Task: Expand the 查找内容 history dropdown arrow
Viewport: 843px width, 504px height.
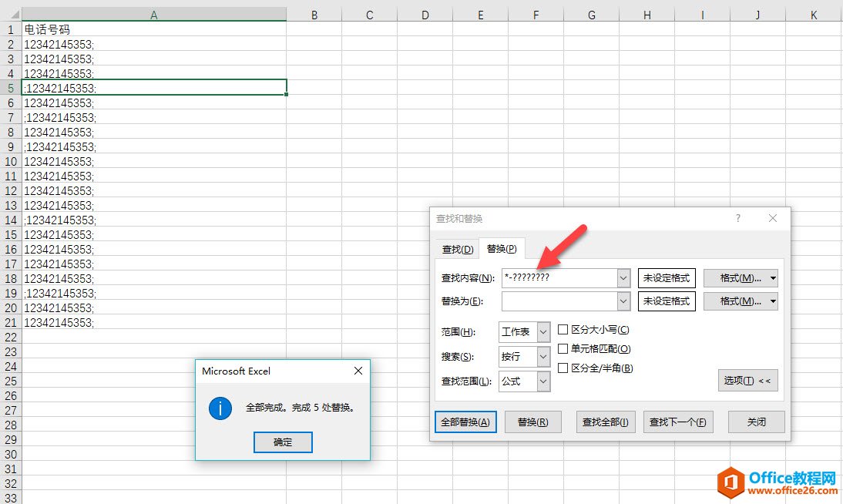Action: (x=623, y=277)
